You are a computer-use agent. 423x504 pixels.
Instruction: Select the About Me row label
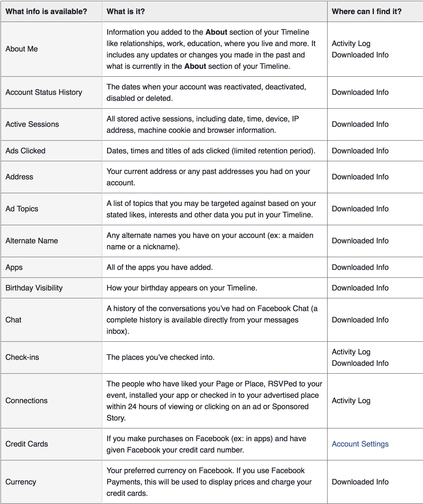(22, 49)
